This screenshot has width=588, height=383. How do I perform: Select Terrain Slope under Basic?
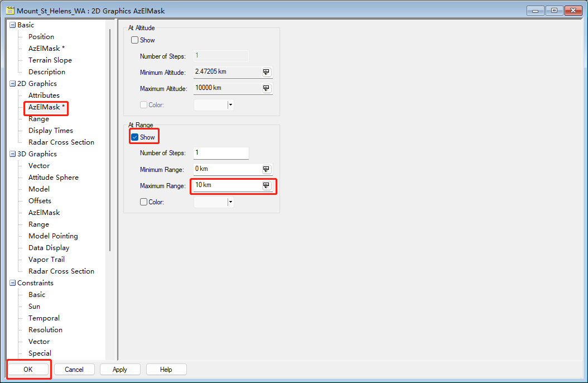point(50,60)
